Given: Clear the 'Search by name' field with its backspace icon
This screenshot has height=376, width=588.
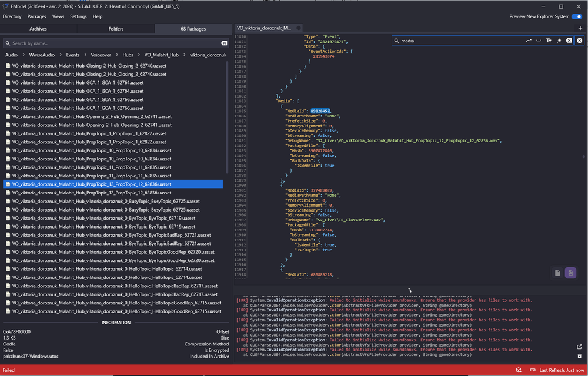Looking at the screenshot, I should [x=224, y=43].
